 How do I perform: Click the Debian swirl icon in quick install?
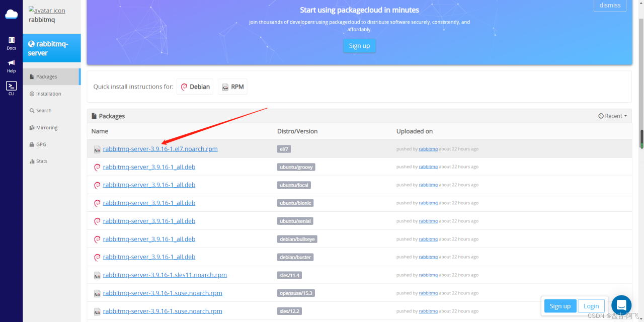pos(184,87)
